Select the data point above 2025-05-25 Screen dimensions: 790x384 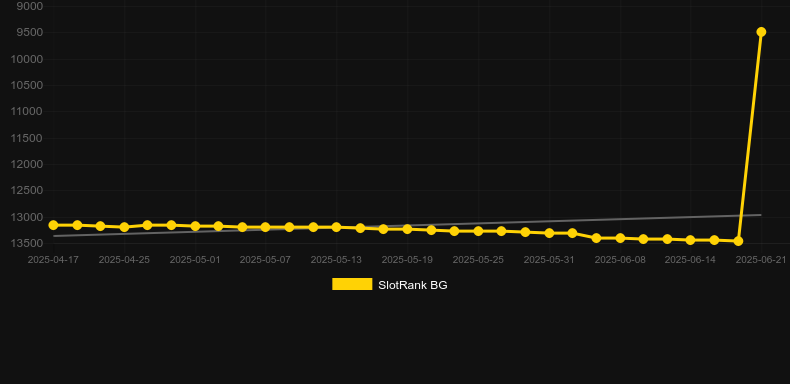pos(478,231)
